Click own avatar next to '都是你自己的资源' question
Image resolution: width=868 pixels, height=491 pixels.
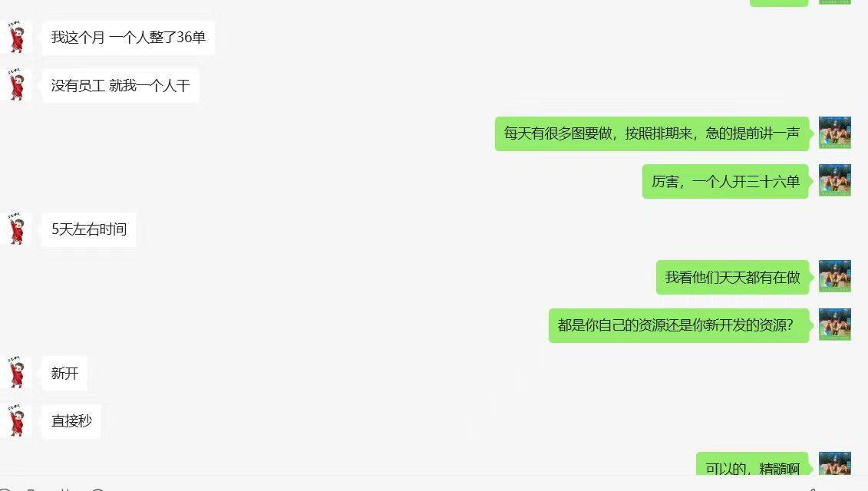835,325
